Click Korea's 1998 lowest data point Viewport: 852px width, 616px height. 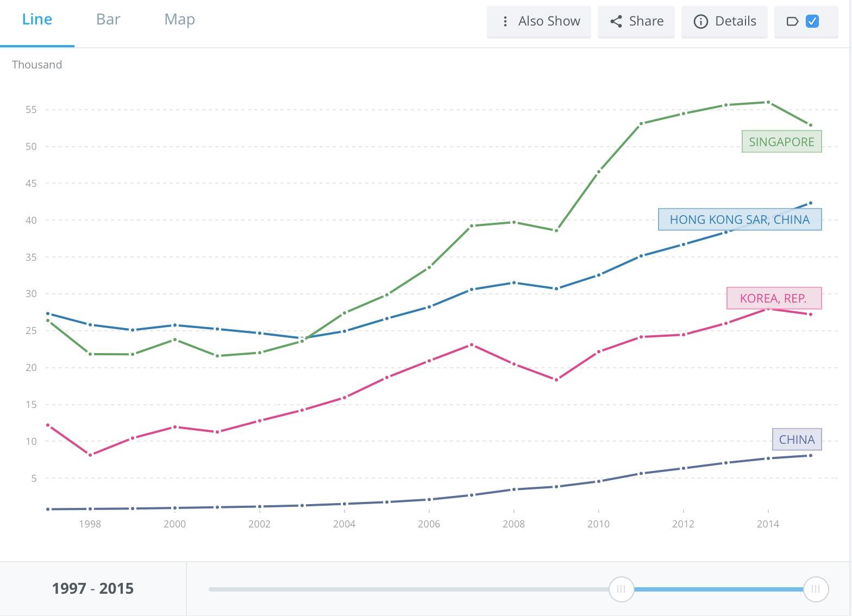[90, 455]
